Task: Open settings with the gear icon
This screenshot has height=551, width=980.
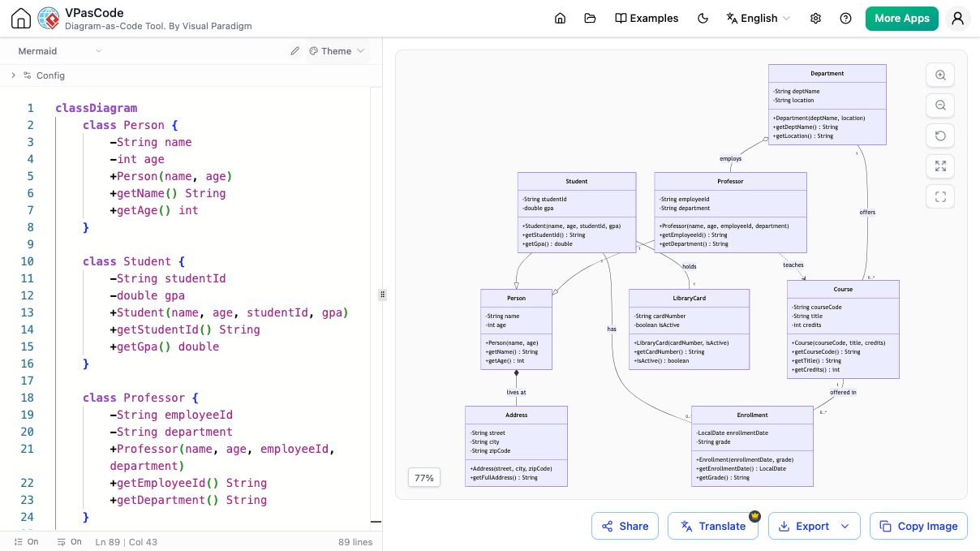Action: click(816, 19)
